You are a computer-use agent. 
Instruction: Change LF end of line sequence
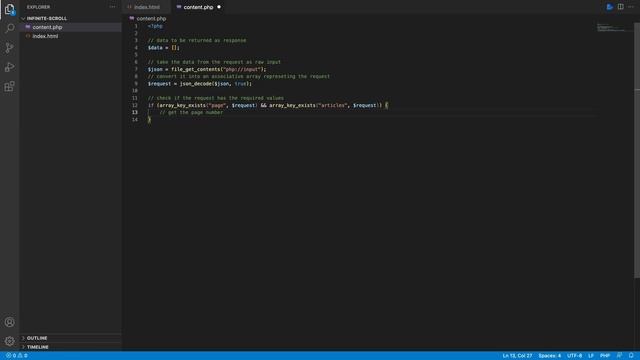point(591,356)
